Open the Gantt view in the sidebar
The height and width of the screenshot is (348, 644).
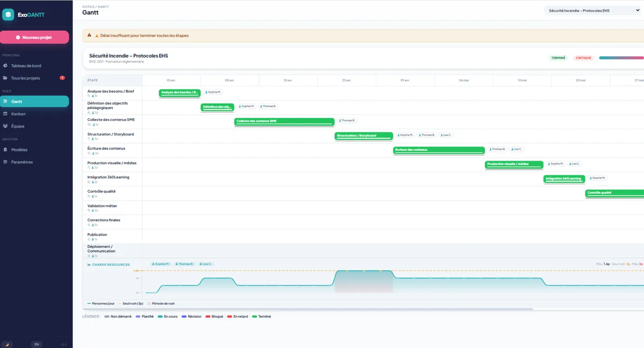[x=34, y=101]
